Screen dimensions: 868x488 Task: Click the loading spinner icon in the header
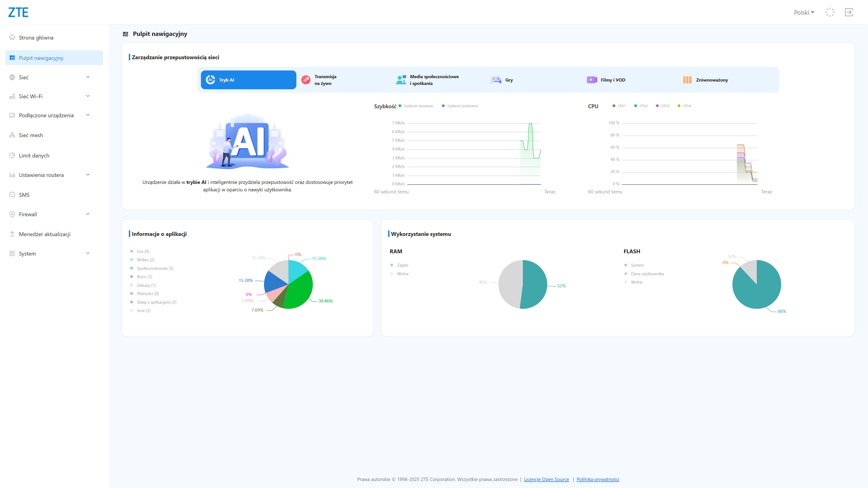point(830,12)
